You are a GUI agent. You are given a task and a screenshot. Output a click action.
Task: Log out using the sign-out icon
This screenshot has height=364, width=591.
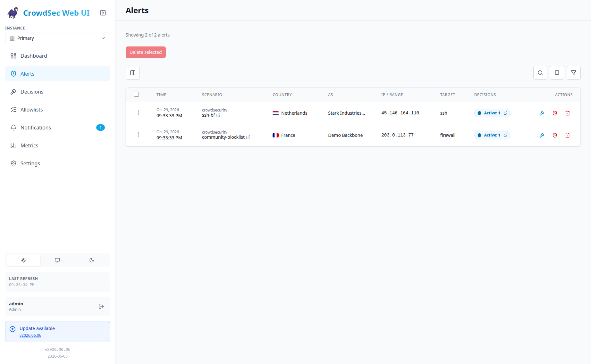click(x=101, y=306)
